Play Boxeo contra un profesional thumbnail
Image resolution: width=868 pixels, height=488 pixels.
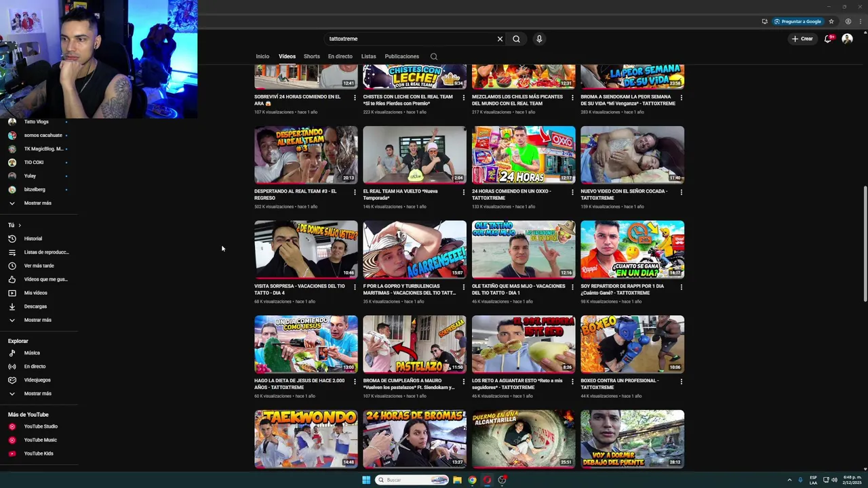coord(632,344)
